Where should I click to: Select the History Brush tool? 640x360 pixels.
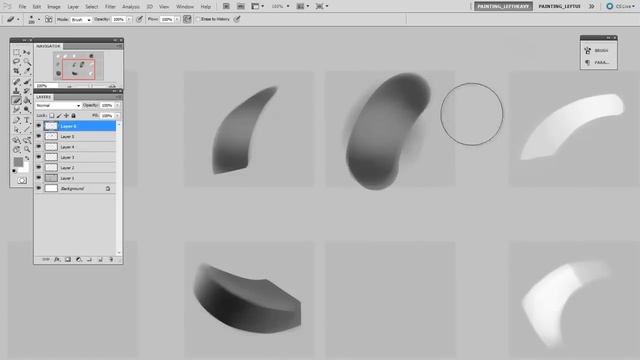27,91
